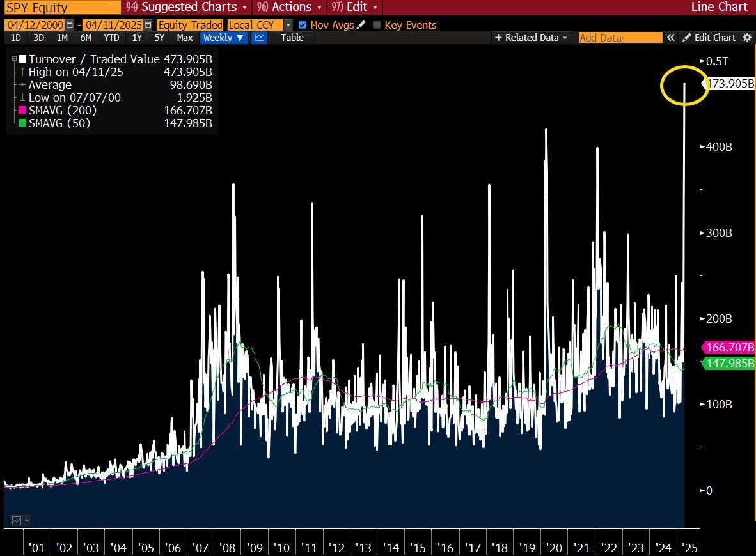
Task: Click the Equity Traded field
Action: pos(191,25)
